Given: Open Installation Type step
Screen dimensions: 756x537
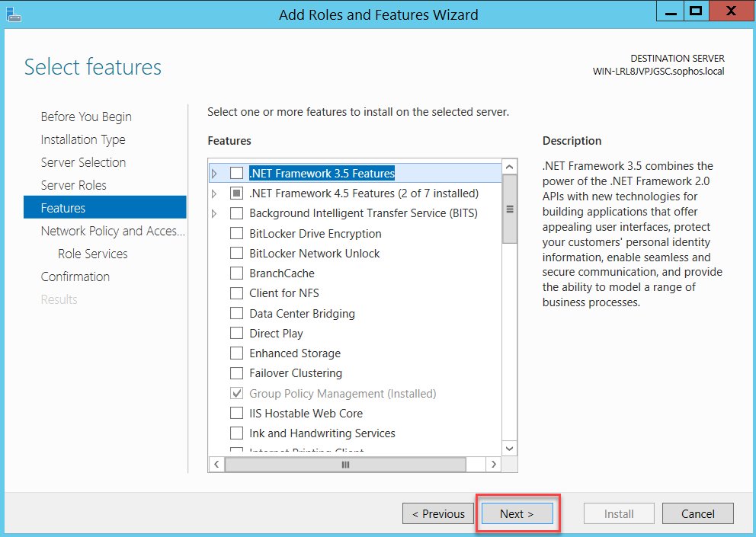Looking at the screenshot, I should coord(83,140).
